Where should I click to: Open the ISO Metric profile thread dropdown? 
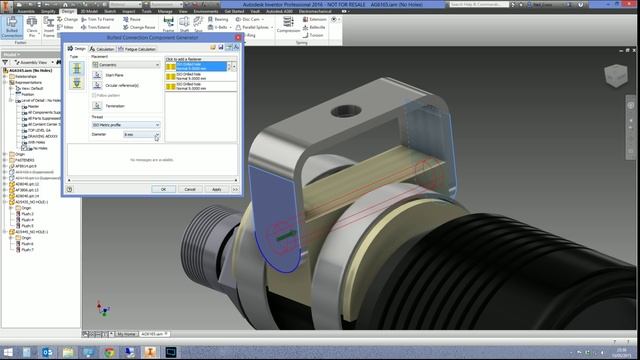126,125
